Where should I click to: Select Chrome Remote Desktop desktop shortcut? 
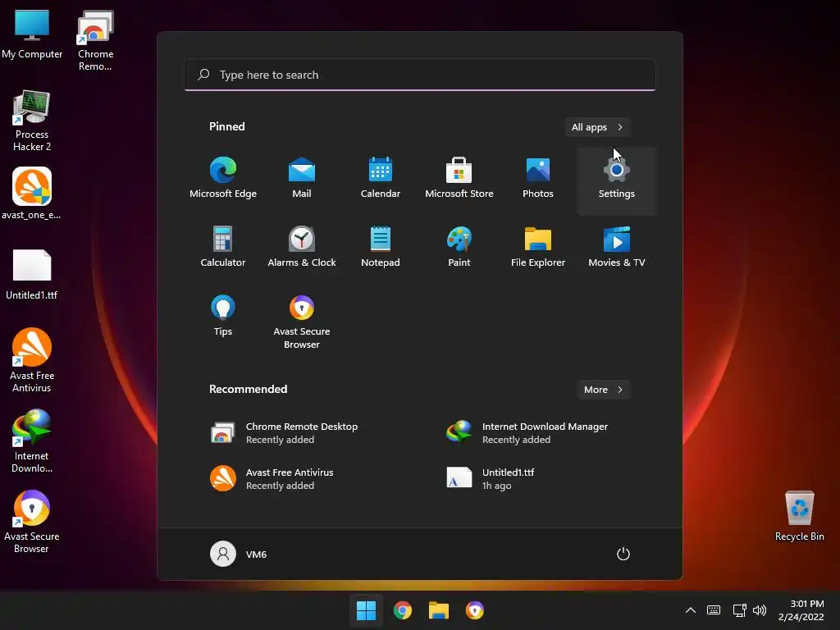pos(95,40)
